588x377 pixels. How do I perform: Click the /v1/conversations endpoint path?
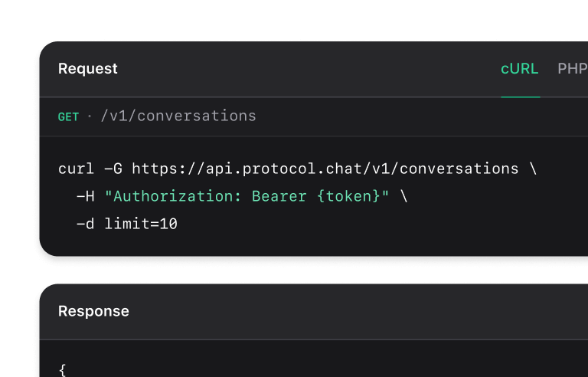coord(178,116)
